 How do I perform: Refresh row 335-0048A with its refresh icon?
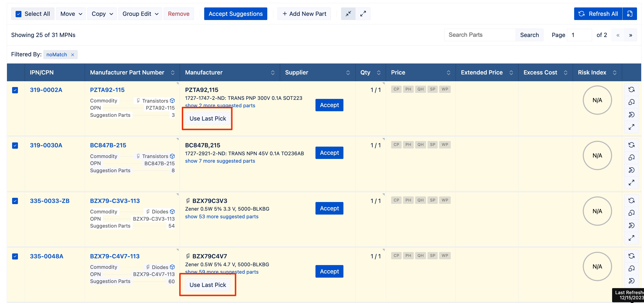(x=631, y=256)
